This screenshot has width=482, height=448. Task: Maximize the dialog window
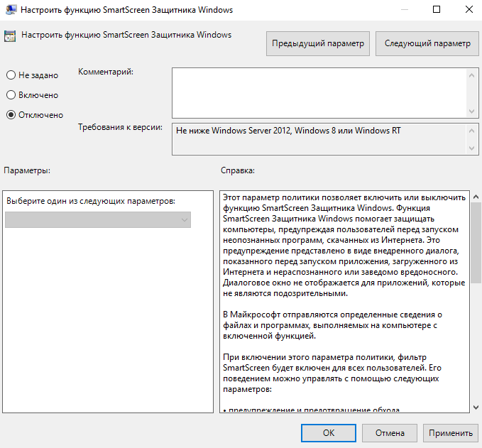click(x=437, y=9)
